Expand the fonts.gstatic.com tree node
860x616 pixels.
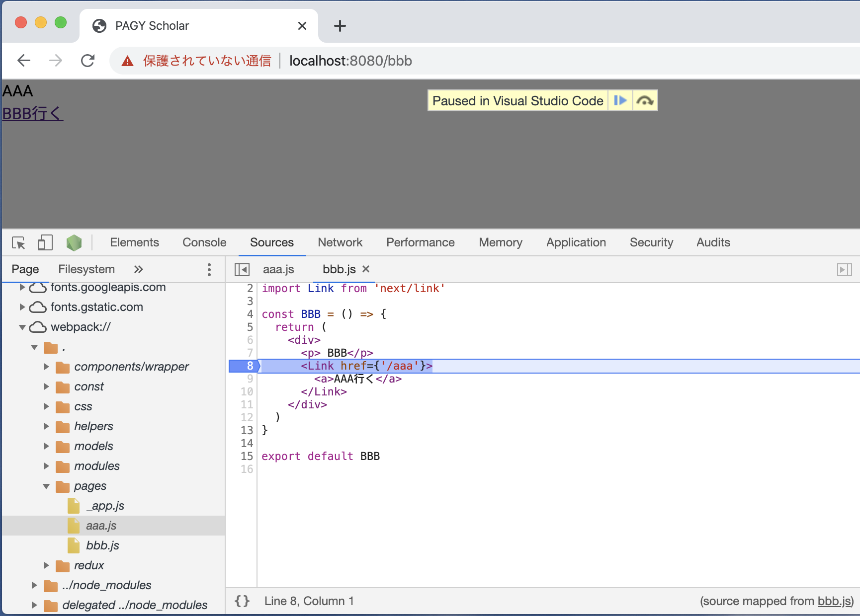click(x=22, y=307)
